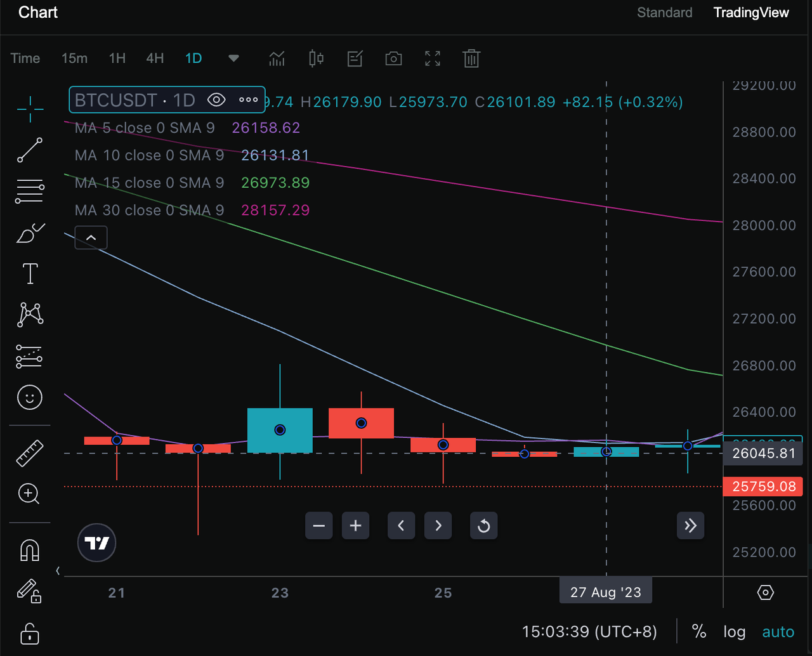Select the 1H timeframe
The image size is (812, 656).
pos(117,58)
